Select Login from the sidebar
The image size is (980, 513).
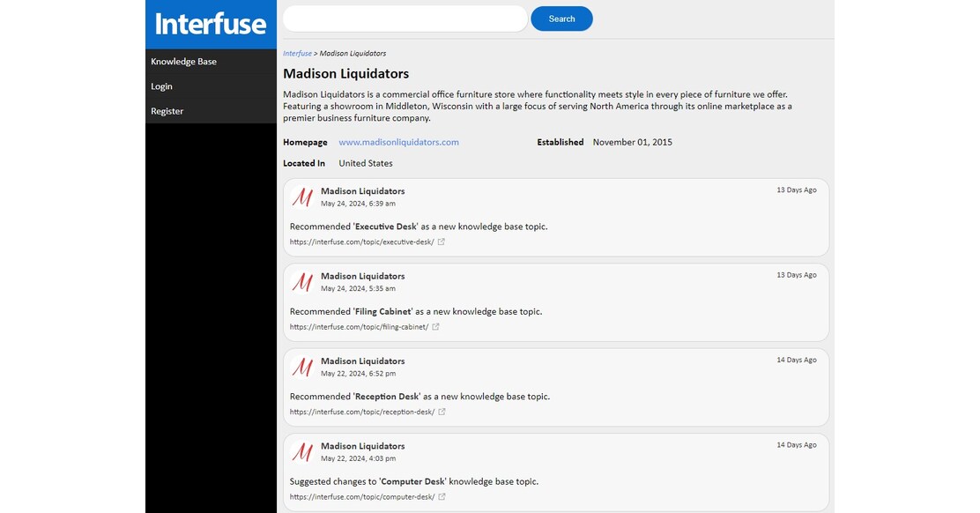[161, 85]
